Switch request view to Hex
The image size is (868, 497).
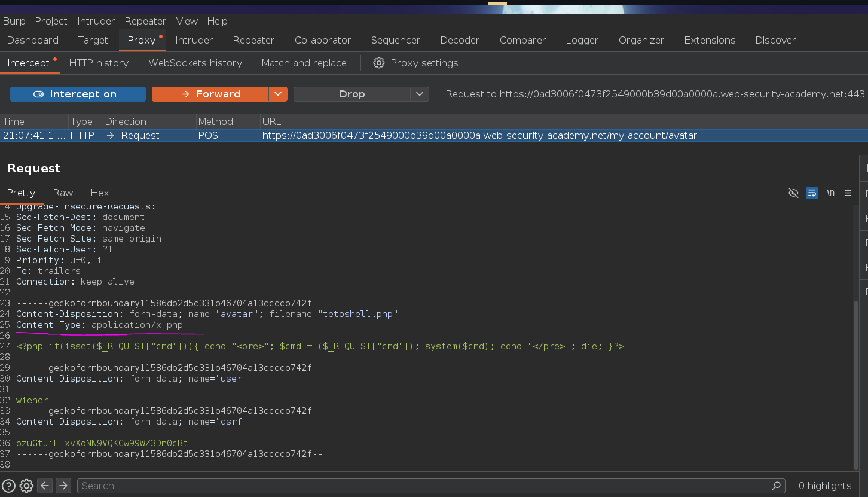click(100, 193)
